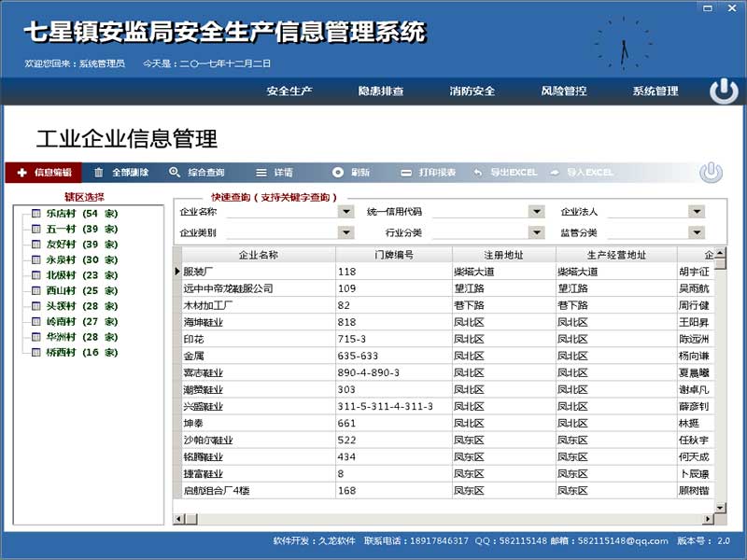Click the 详情 list icon
Screen dimensions: 747x560
[x=261, y=173]
